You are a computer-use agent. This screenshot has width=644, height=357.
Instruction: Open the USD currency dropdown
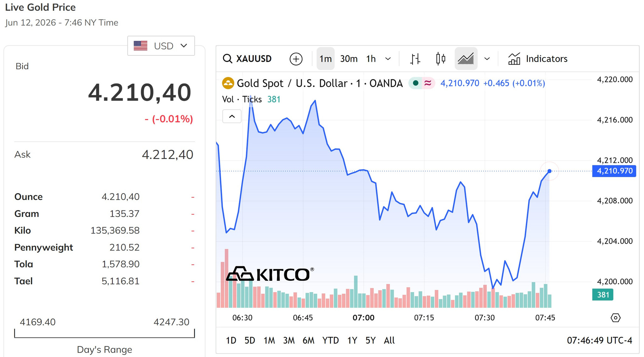(161, 46)
